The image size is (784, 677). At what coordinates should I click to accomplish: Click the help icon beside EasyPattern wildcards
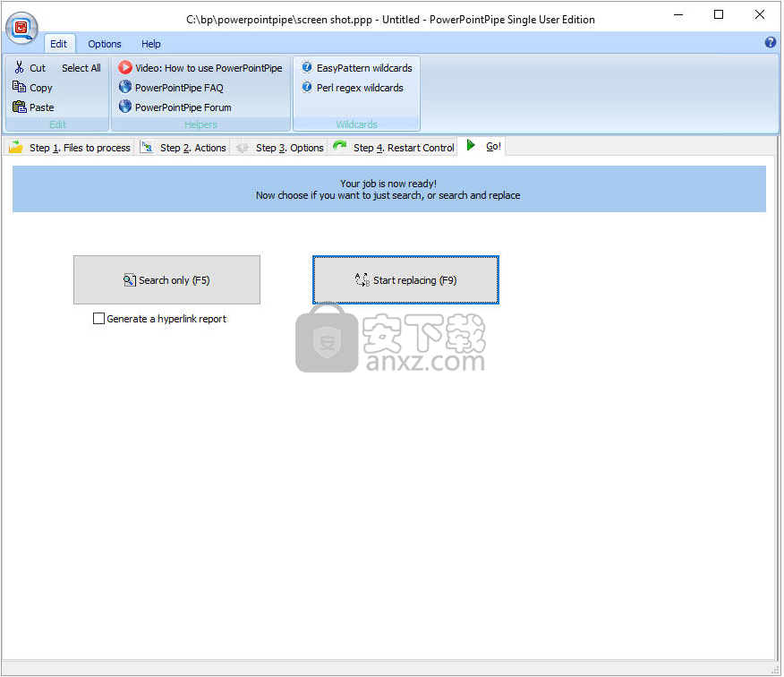(x=307, y=67)
